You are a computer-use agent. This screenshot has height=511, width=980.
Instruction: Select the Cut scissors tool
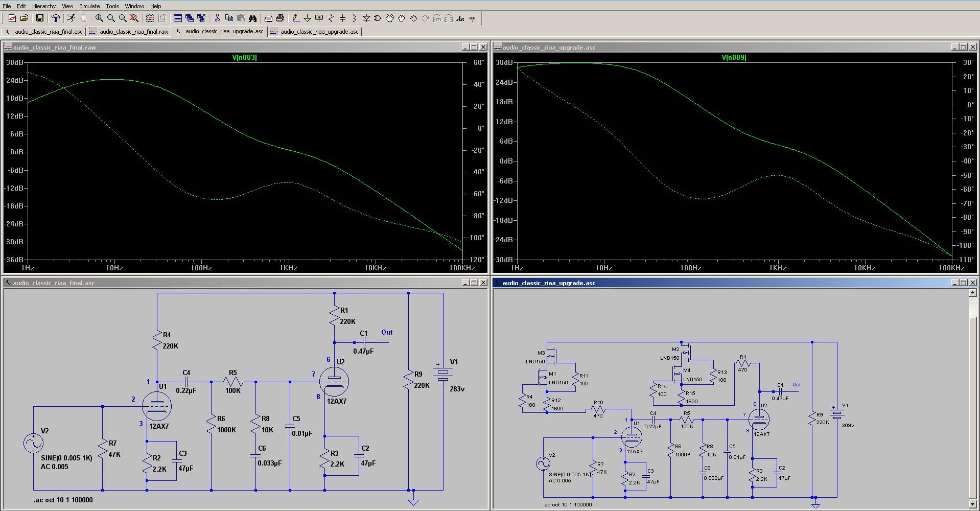(x=217, y=18)
